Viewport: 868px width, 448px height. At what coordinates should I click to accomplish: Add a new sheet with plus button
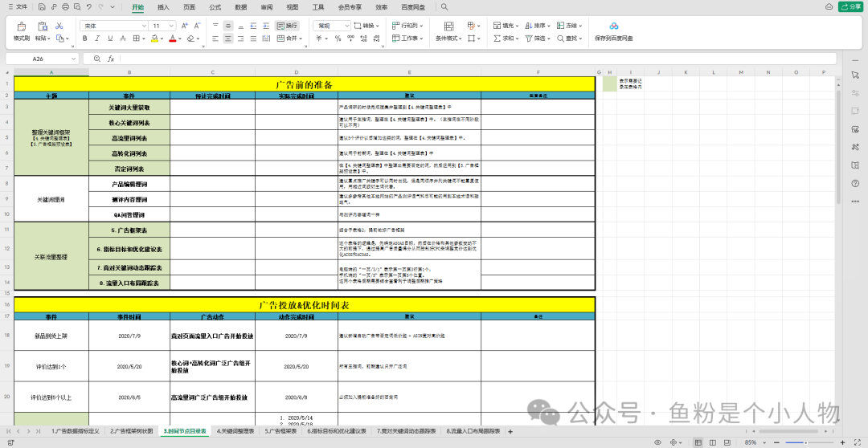point(510,431)
